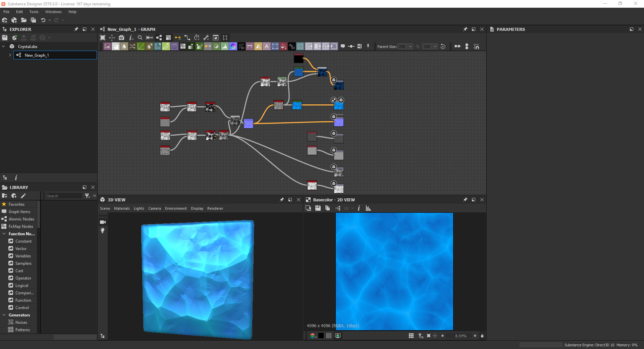Screen dimensions: 644x349
Task: Pin the Explorer panel
Action: click(x=76, y=30)
